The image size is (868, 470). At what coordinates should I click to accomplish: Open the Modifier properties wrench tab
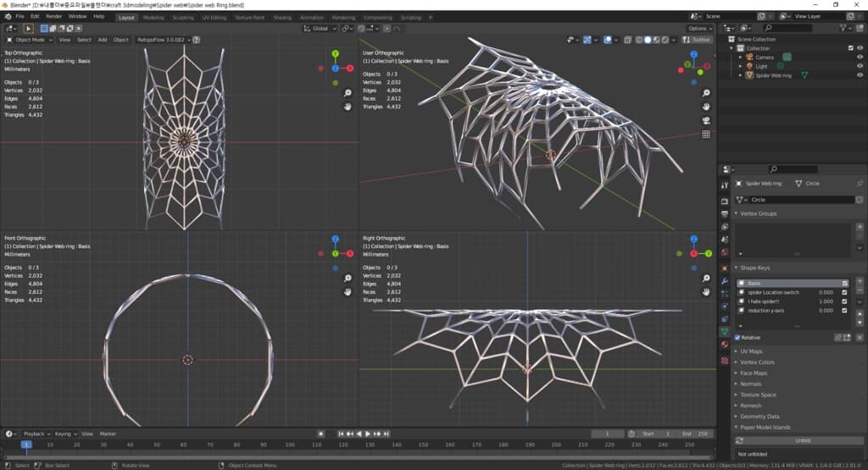pos(724,280)
